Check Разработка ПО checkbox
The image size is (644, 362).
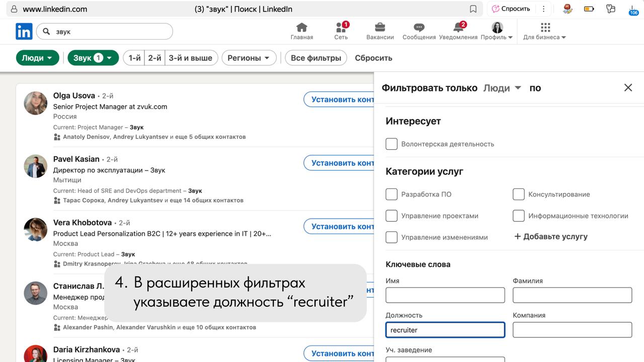point(391,194)
